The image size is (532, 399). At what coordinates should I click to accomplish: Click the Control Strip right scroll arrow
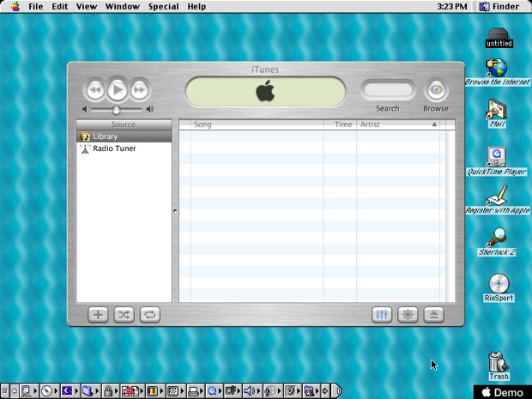pyautogui.click(x=325, y=391)
